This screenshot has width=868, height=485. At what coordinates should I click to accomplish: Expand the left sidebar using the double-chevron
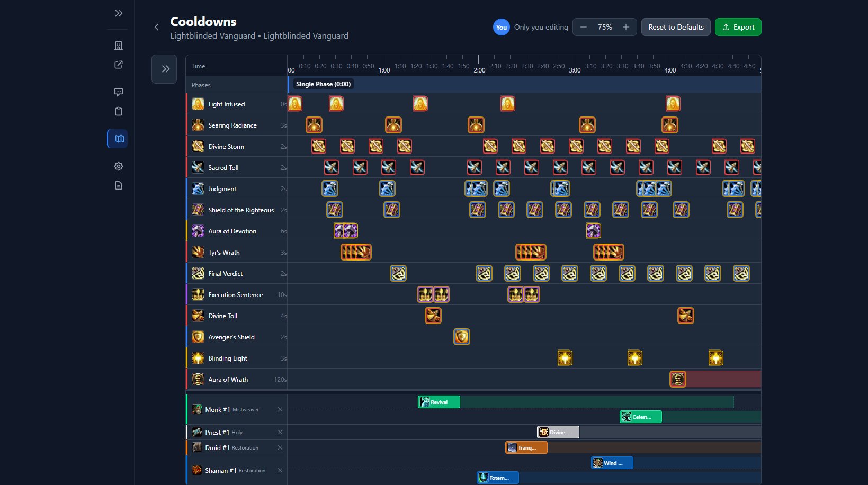point(118,13)
